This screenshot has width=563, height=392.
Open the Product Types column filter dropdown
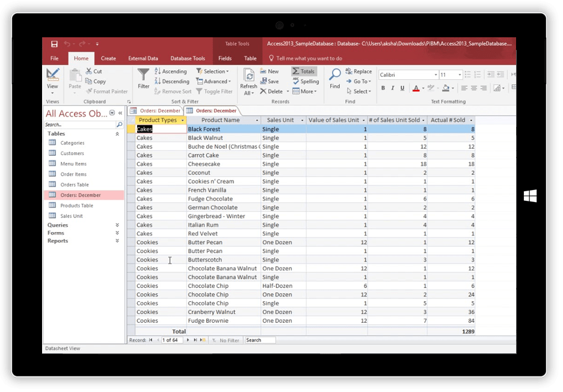(183, 120)
